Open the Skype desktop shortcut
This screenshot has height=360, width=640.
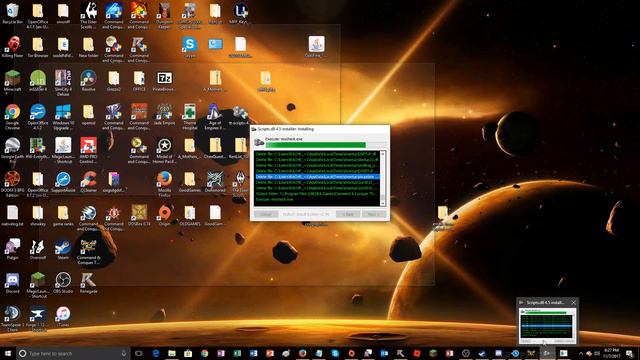pos(189,47)
